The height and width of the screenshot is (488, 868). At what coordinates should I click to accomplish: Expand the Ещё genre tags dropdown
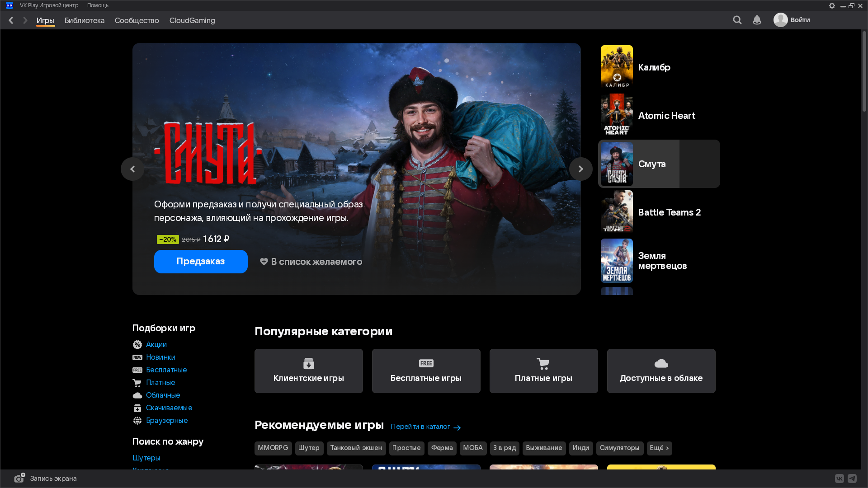coord(659,448)
